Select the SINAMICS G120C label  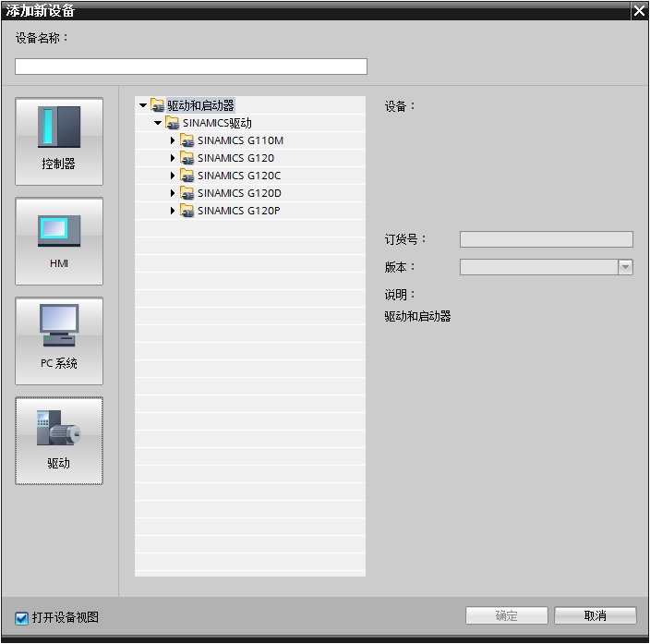pos(239,176)
